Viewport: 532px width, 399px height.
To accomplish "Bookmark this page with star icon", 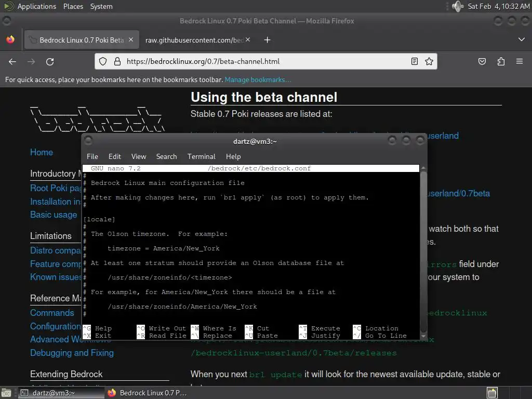I will pyautogui.click(x=429, y=61).
